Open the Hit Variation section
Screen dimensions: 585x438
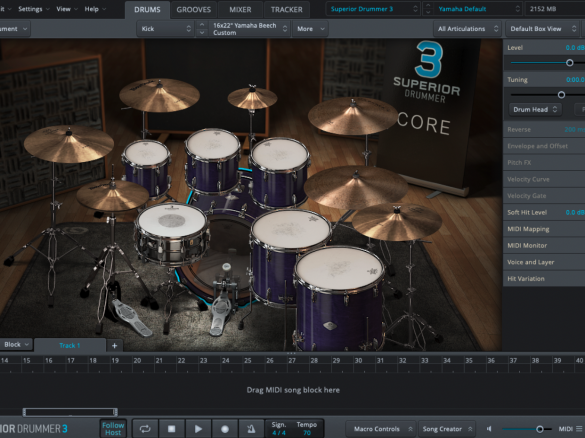tap(544, 278)
